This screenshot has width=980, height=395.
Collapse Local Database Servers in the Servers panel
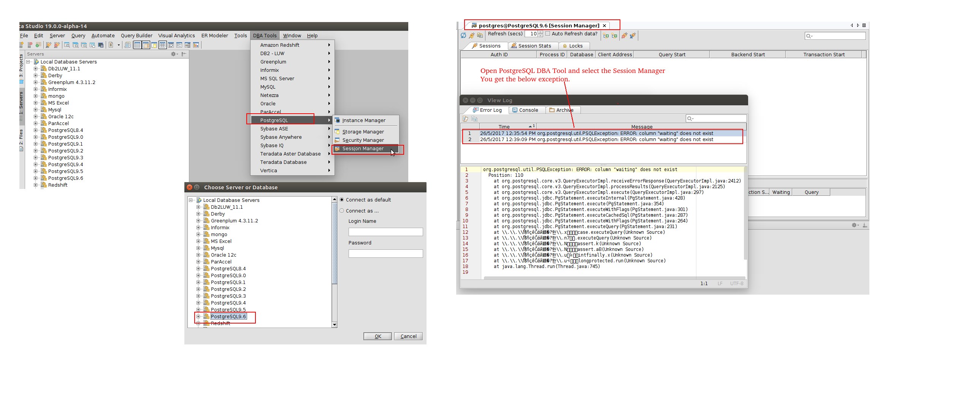pos(28,62)
